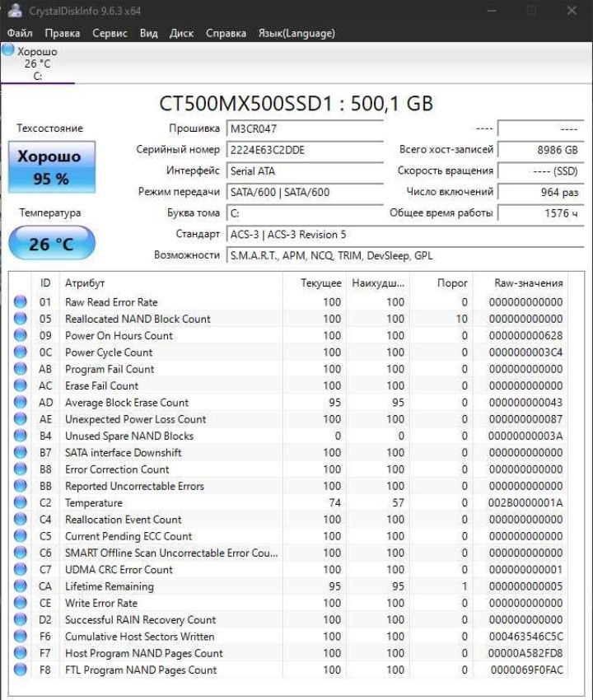Click the rotation speed value ---- (SSD)
The image size is (593, 700).
(x=541, y=170)
